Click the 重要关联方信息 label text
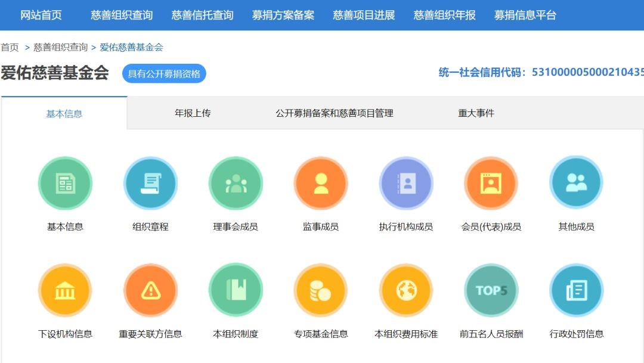Image resolution: width=644 pixels, height=363 pixels. click(x=150, y=334)
